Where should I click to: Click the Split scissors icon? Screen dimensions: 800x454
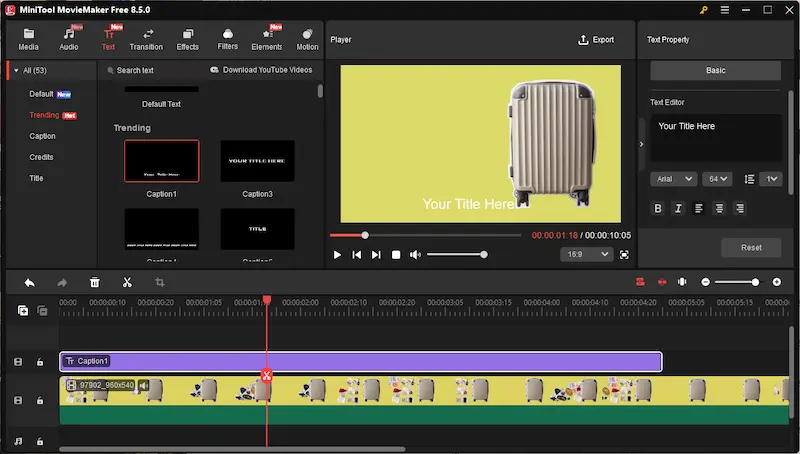point(127,283)
